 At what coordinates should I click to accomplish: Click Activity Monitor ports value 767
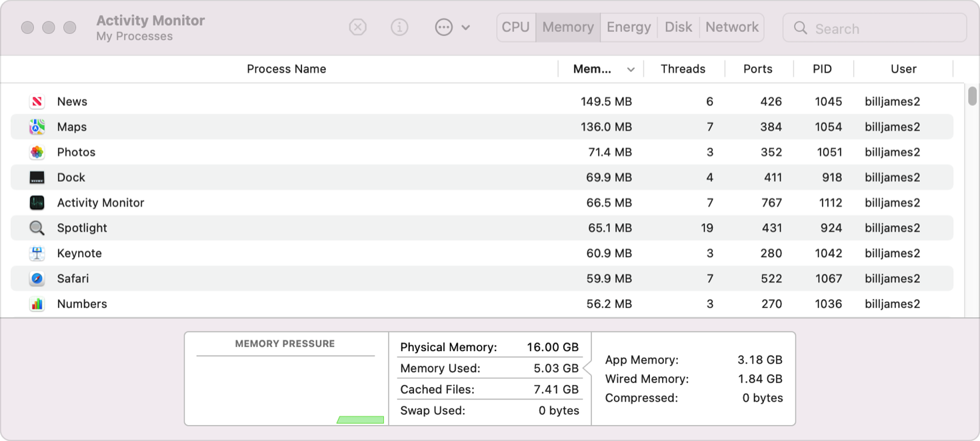pyautogui.click(x=771, y=203)
